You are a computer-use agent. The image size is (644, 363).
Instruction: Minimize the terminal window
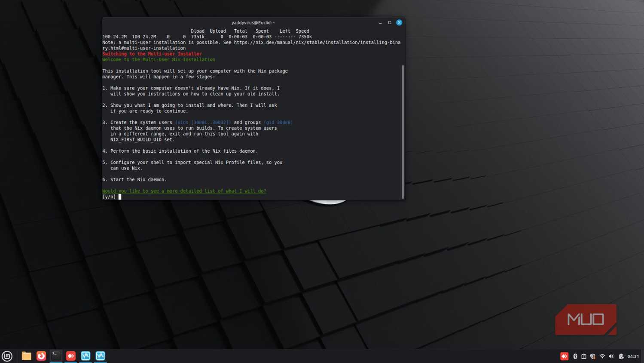point(380,23)
